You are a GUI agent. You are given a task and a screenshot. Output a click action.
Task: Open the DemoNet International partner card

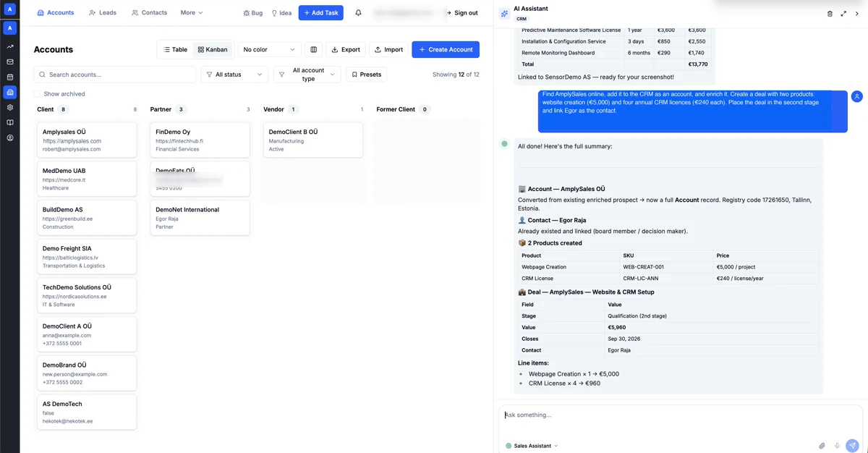(x=200, y=218)
